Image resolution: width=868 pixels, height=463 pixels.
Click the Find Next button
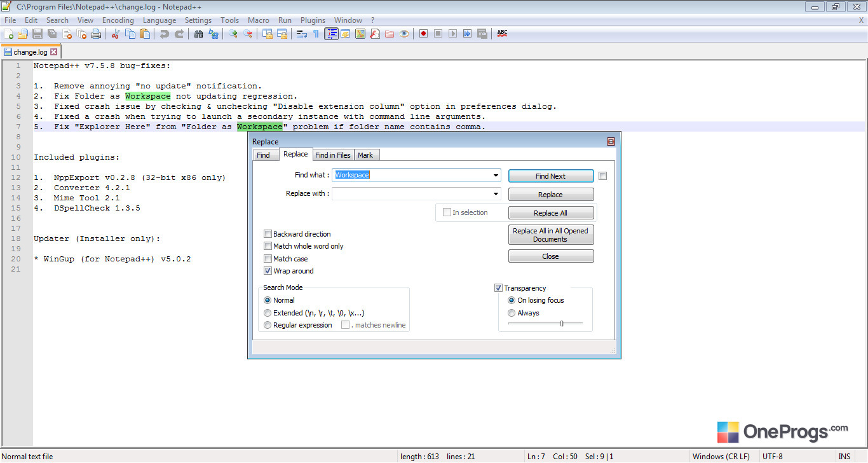pos(550,176)
